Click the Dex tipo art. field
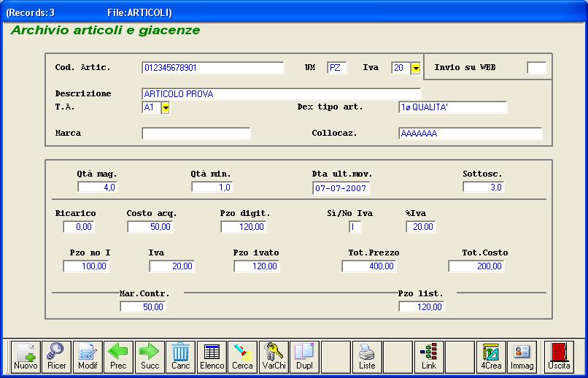Screen dimensions: 588x378 (x=452, y=107)
